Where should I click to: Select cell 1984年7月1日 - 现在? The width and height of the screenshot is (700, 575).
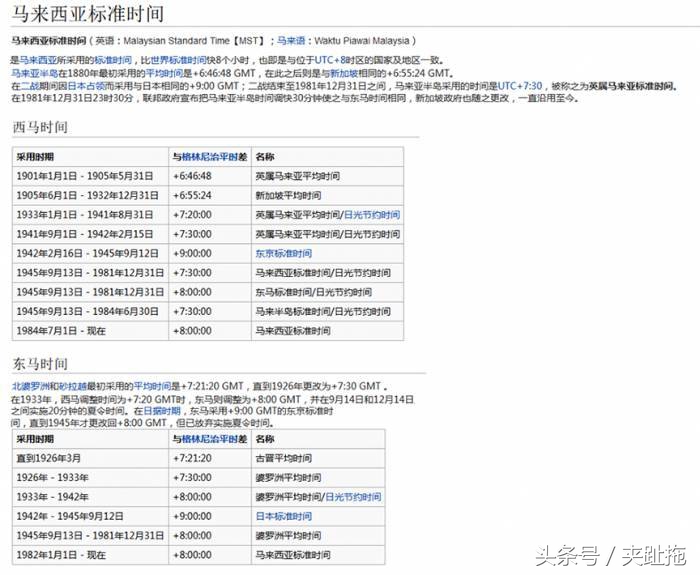(90, 331)
